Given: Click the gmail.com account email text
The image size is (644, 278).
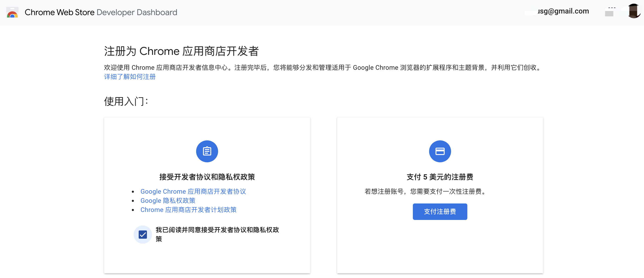Looking at the screenshot, I should tap(563, 11).
